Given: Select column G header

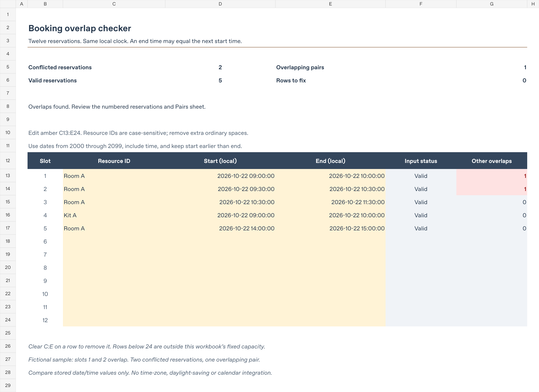Looking at the screenshot, I should [x=492, y=4].
